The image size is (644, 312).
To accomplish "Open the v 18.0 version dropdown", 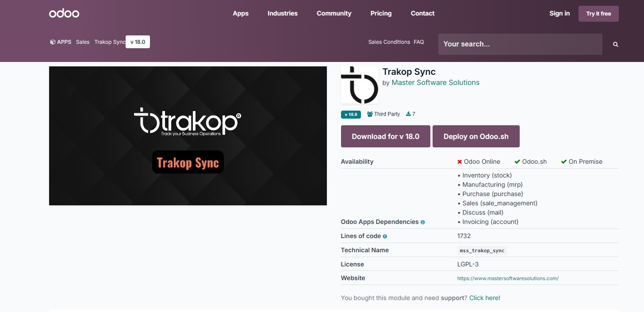I will [138, 42].
